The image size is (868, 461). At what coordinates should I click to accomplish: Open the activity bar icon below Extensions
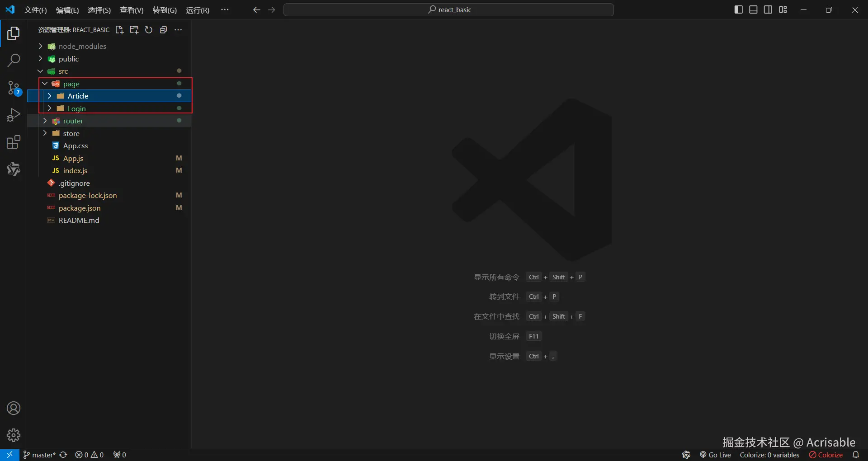tap(14, 169)
